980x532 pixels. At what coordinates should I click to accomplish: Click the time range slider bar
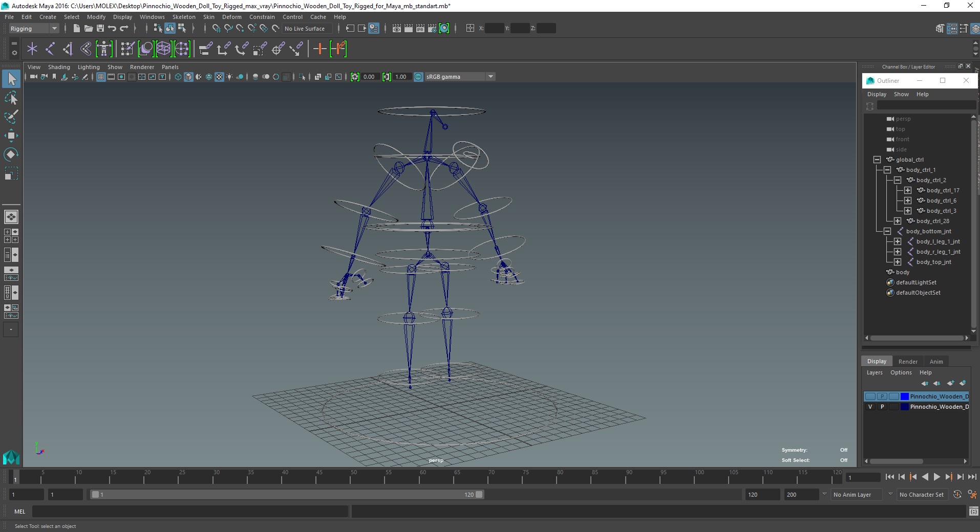(287, 495)
